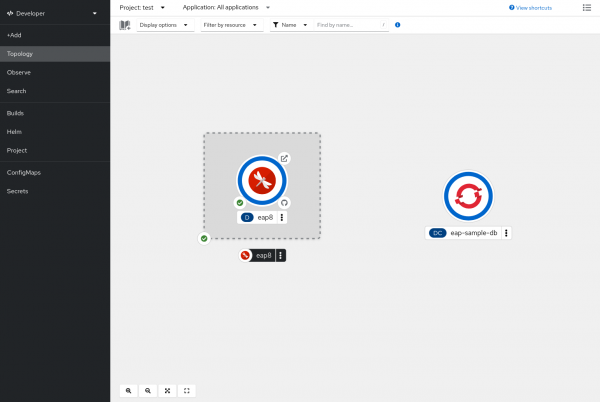Reset the topology view
This screenshot has width=600, height=402.
[x=187, y=391]
